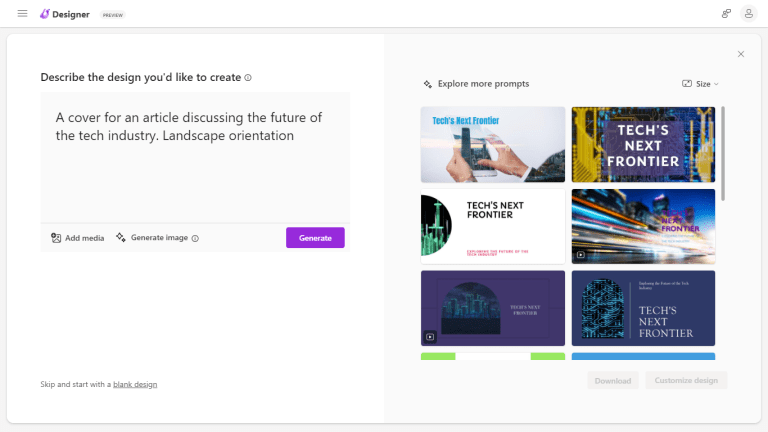This screenshot has height=432, width=768.
Task: Click inside the design description text box
Action: point(195,157)
